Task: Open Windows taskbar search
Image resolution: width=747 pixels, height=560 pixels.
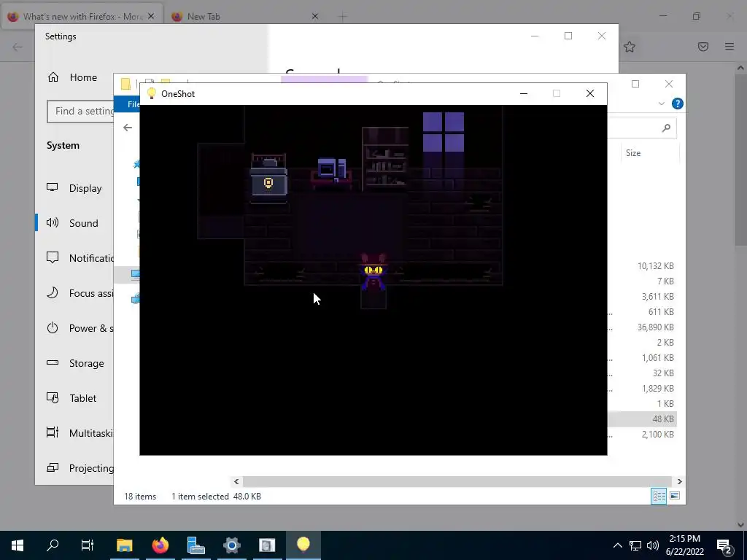Action: click(53, 545)
